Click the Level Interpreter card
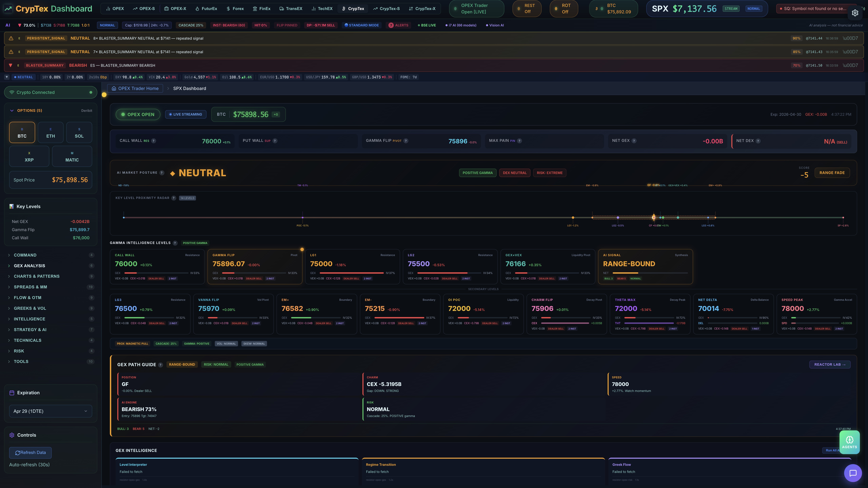 [237, 472]
